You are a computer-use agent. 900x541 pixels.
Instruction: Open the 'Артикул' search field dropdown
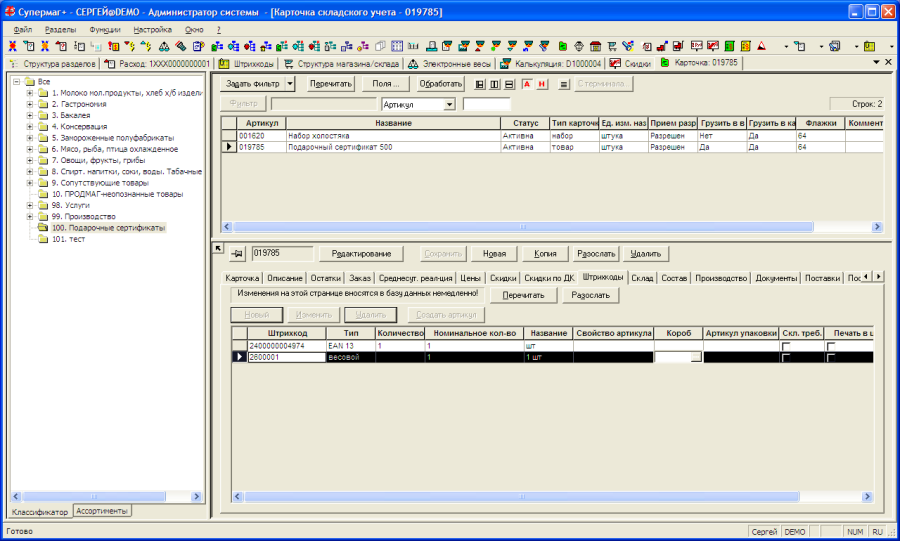click(449, 104)
